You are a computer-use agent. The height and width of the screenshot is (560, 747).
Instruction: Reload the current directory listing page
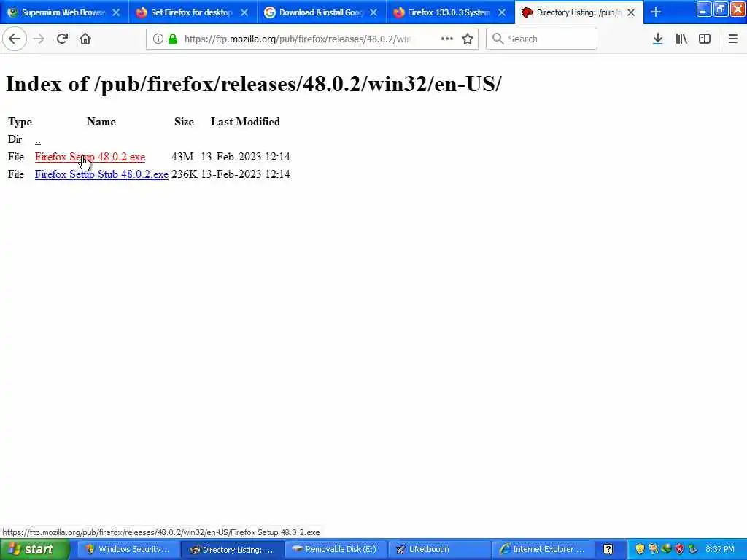62,39
